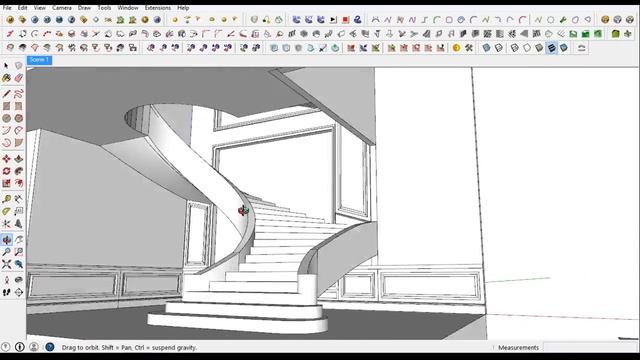This screenshot has width=640, height=360.
Task: Select the Protractor tool
Action: [6, 211]
